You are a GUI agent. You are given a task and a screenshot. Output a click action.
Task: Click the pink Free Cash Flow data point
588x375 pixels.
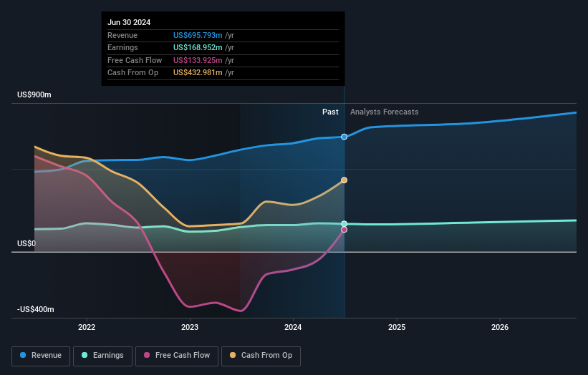point(344,230)
